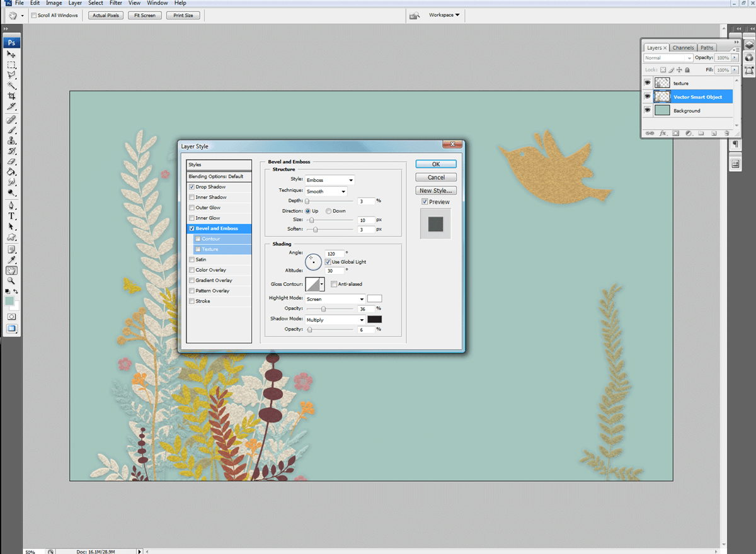Click the add layer style fx icon

coord(663,133)
